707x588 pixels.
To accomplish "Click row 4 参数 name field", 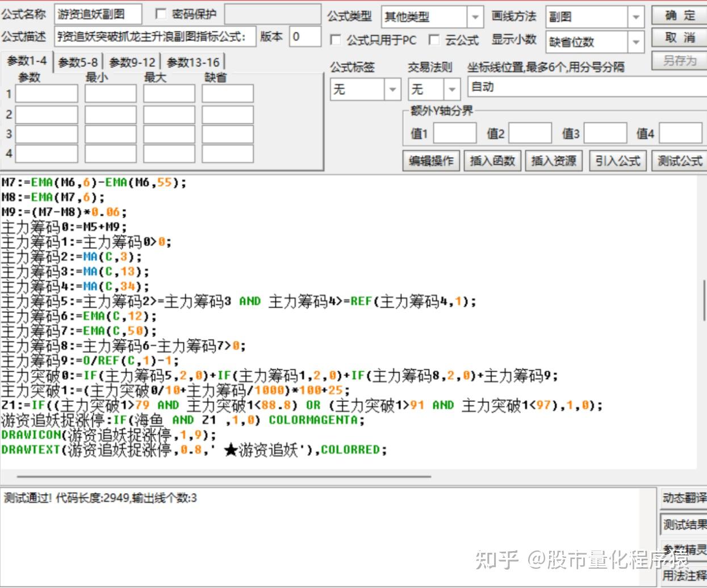I will pyautogui.click(x=47, y=153).
